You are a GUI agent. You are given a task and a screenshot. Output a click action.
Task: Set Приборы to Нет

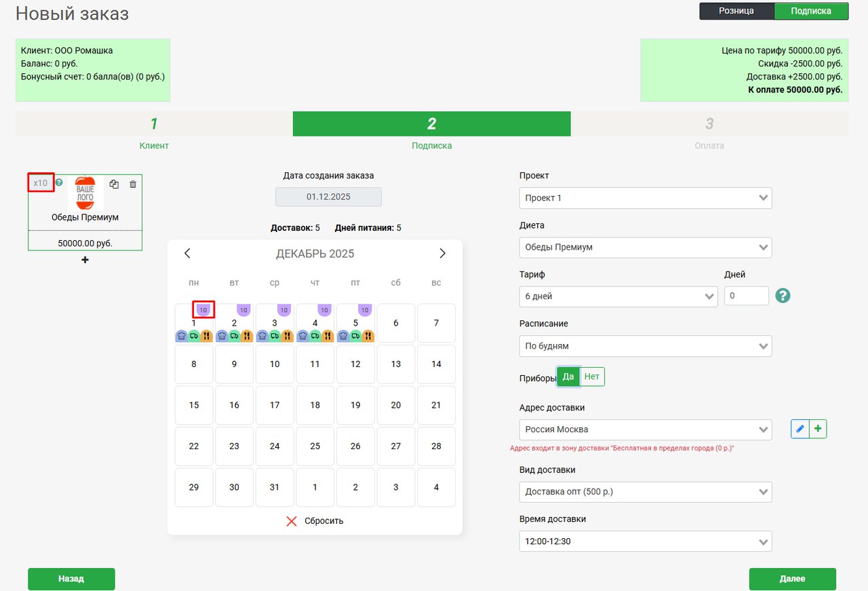592,377
